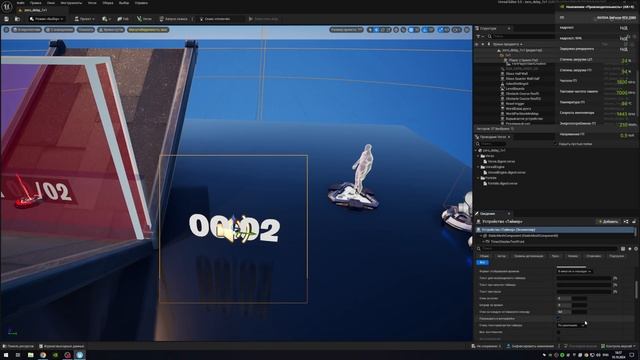The width and height of the screenshot is (640, 360).
Task: Collapse the Verse folder in Verse explorer
Action: (x=479, y=156)
